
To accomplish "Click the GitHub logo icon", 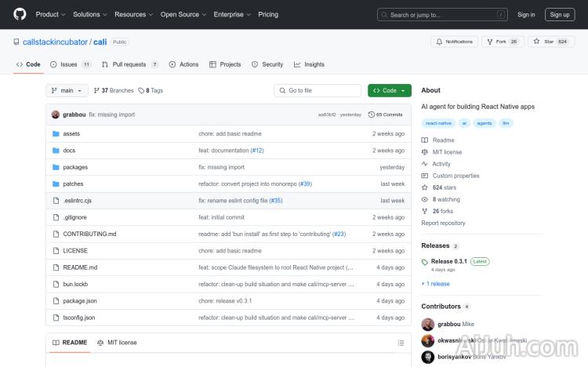I will point(20,14).
